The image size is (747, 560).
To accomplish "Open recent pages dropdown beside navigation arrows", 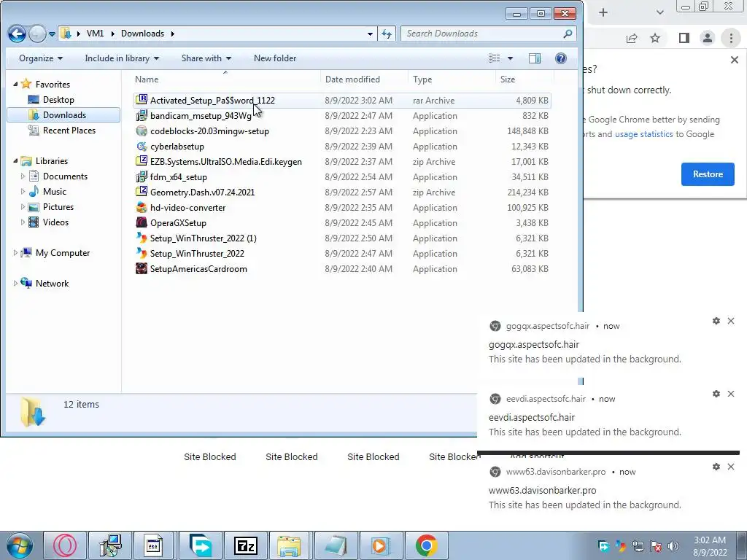I will click(52, 34).
